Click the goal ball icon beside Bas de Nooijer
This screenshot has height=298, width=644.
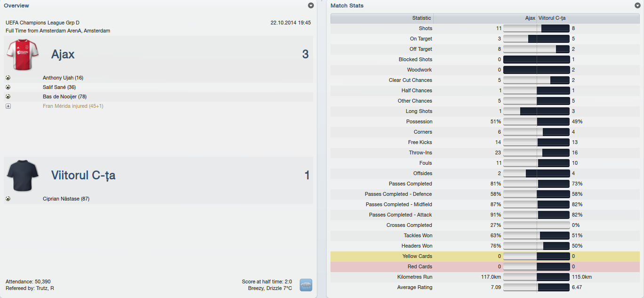pos(8,97)
